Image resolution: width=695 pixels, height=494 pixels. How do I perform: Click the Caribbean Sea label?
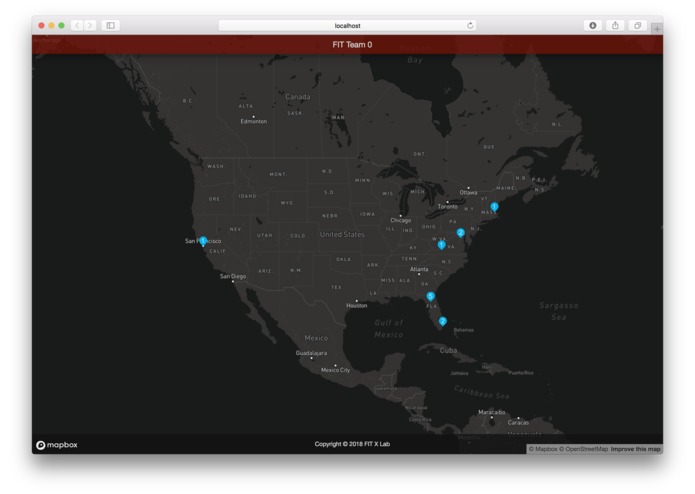pos(482,392)
